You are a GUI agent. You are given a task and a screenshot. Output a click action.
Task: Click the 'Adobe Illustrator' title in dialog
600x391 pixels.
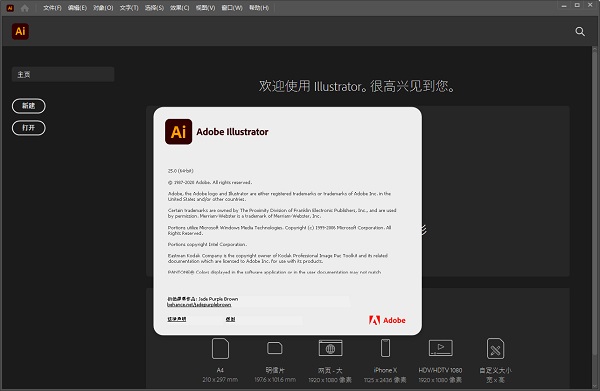pyautogui.click(x=232, y=132)
